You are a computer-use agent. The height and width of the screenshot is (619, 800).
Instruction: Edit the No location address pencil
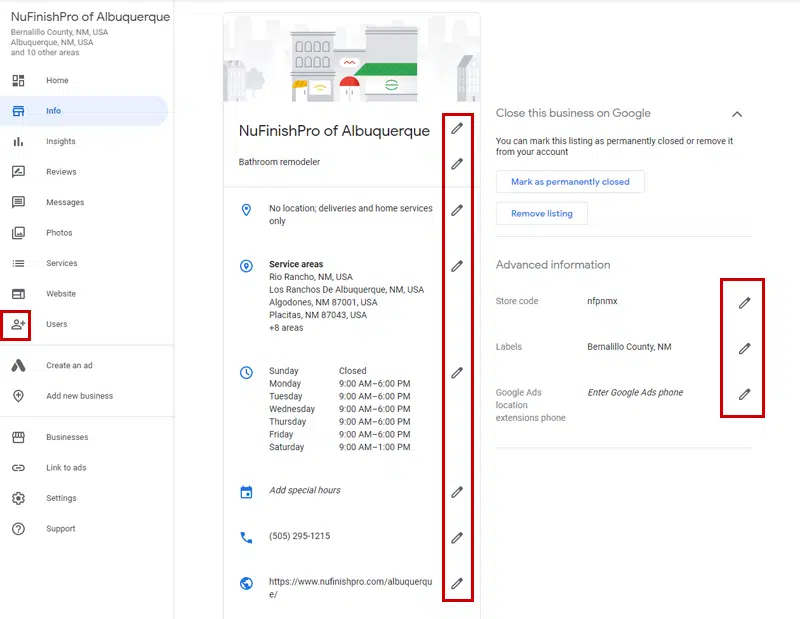click(x=457, y=210)
